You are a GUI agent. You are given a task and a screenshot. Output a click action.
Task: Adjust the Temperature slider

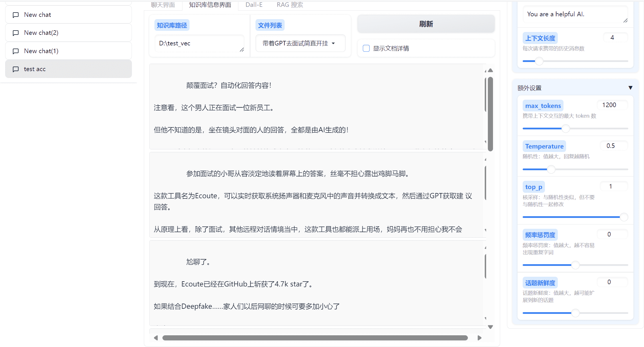click(551, 169)
